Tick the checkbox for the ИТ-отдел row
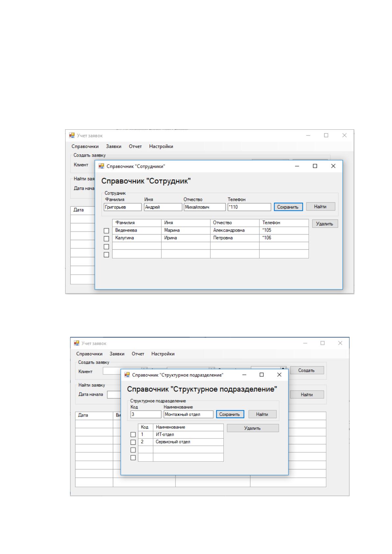This screenshot has width=392, height=554. point(133,435)
